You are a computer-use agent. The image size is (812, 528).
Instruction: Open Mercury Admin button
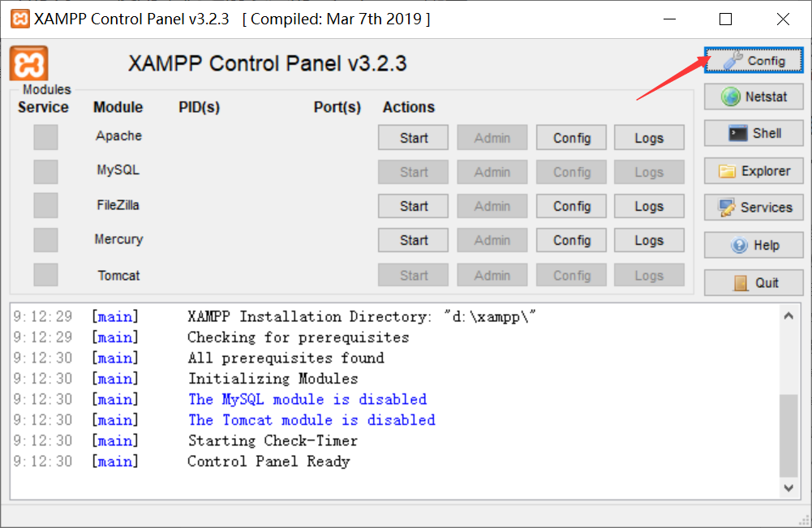(492, 240)
